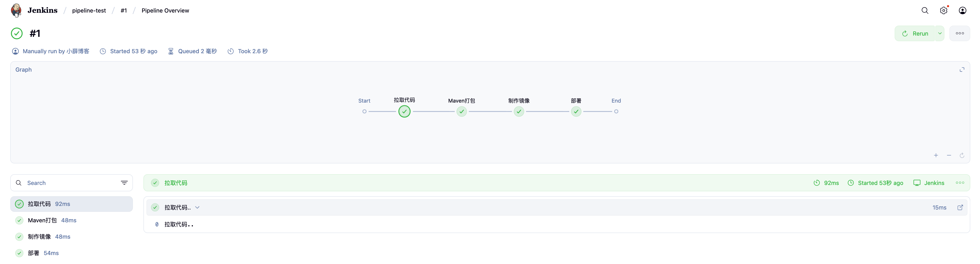Click the Queued hourglass icon

[171, 51]
